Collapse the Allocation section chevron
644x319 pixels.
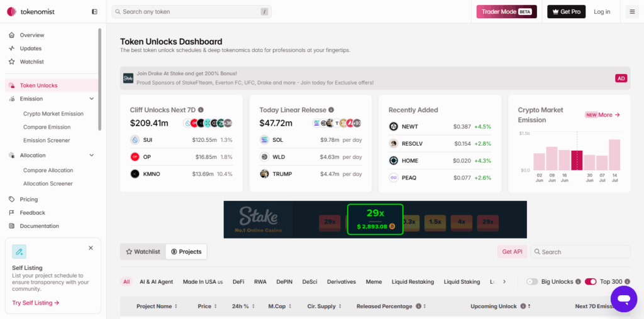click(x=92, y=155)
